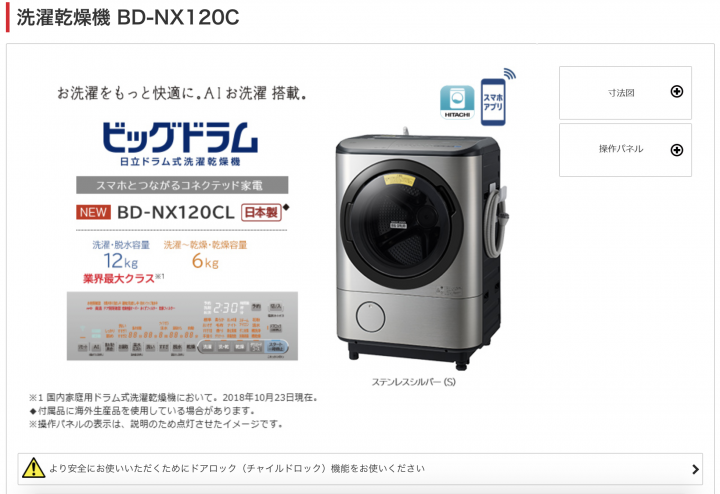Click the 12kg wash capacity figure
Viewport: 720px width, 494px height.
121,261
